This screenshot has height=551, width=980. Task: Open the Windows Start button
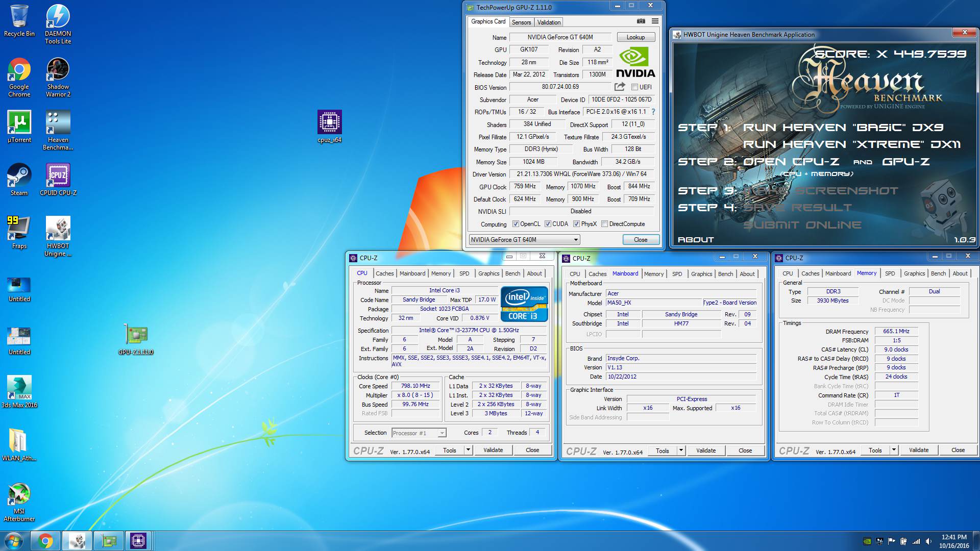tap(14, 541)
